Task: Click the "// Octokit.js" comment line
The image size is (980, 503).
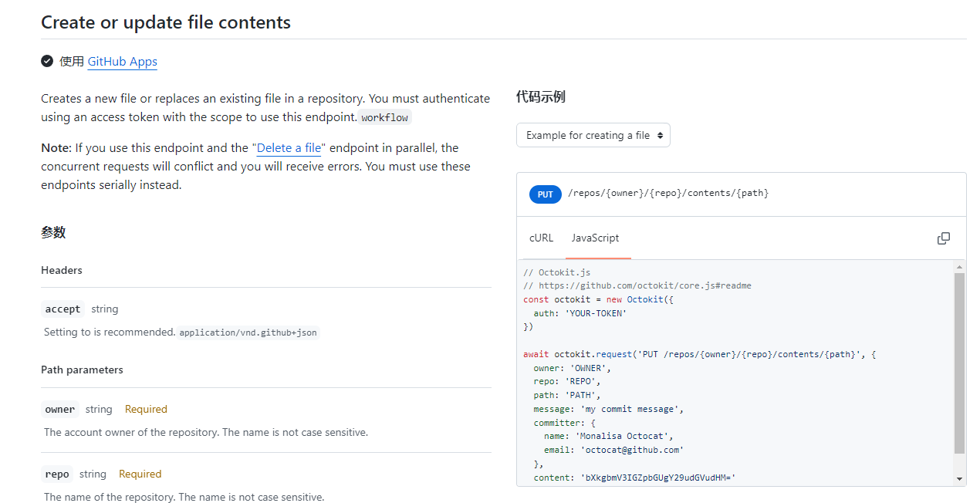Action: [x=557, y=272]
